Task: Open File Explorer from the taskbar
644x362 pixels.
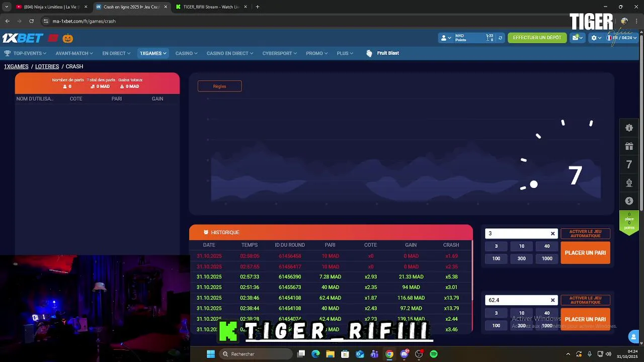Action: coord(330,354)
